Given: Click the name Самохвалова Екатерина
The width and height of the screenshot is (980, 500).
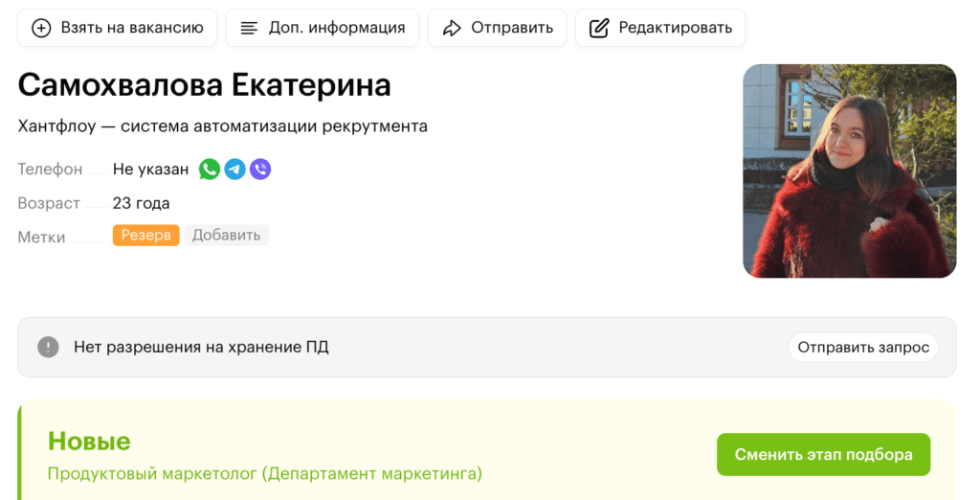Looking at the screenshot, I should pyautogui.click(x=204, y=85).
